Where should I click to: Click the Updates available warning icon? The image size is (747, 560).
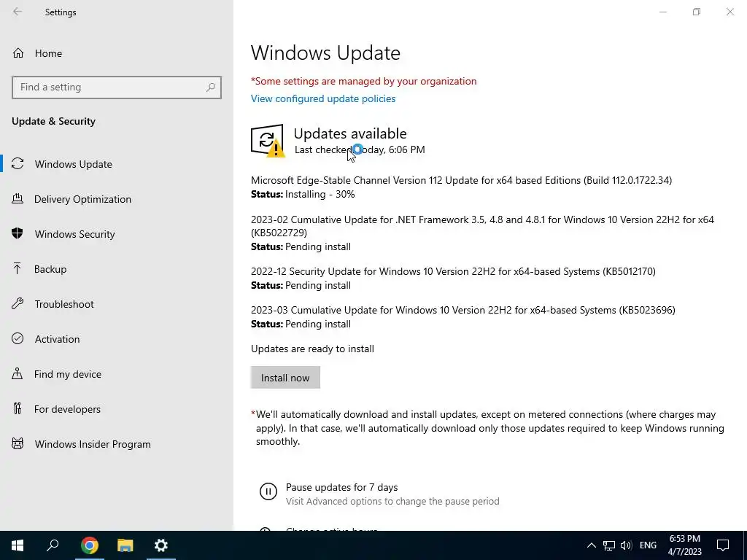pyautogui.click(x=268, y=141)
